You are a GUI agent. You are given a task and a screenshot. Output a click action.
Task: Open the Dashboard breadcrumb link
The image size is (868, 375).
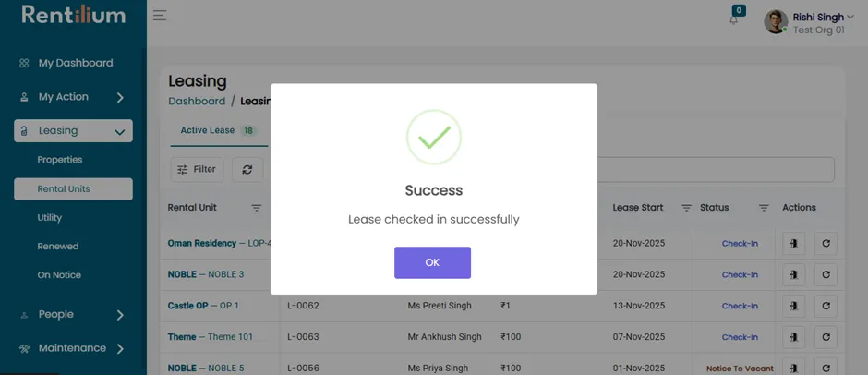click(197, 102)
